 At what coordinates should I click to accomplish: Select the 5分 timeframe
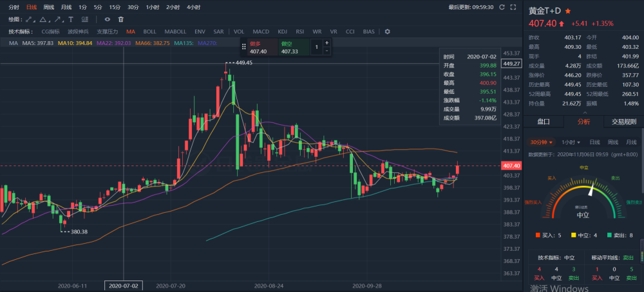click(98, 7)
